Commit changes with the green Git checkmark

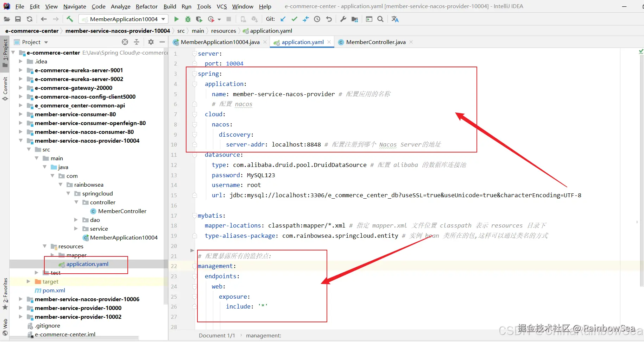tap(295, 19)
